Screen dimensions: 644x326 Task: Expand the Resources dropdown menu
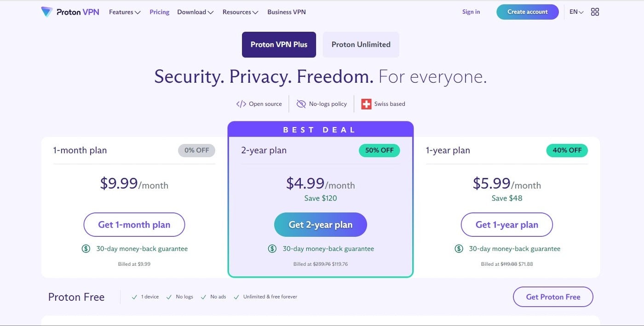pyautogui.click(x=240, y=12)
